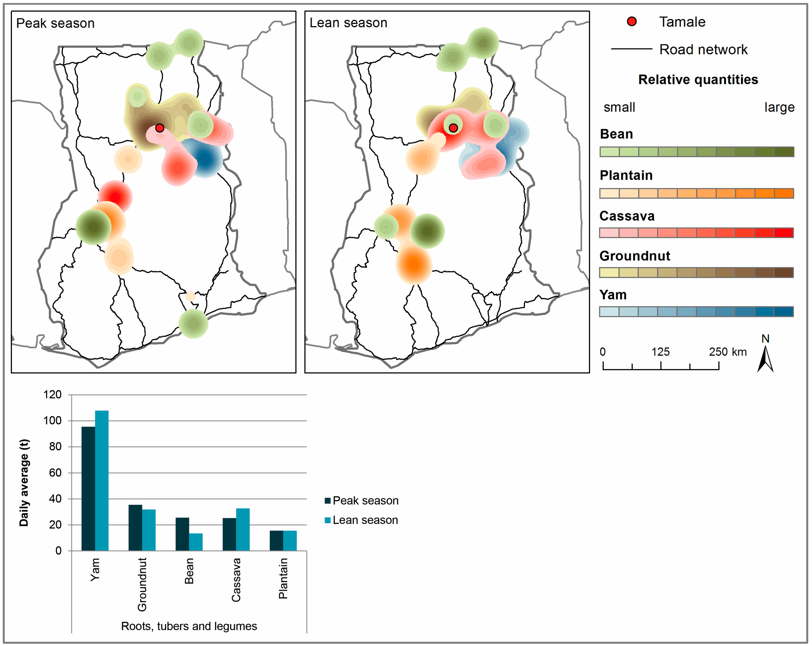The image size is (812, 646).
Task: Click the Roots, tubers and legumes label
Action: pos(189,626)
